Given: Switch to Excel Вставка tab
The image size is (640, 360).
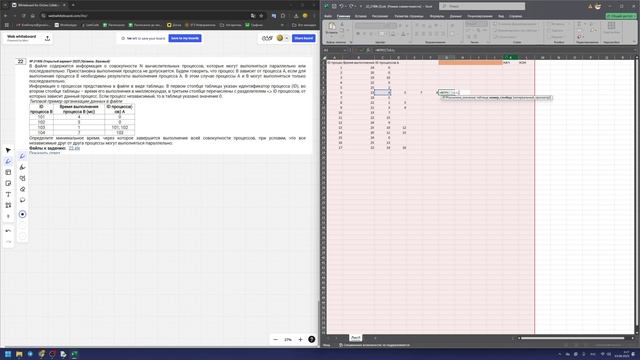Looking at the screenshot, I should pyautogui.click(x=360, y=16).
